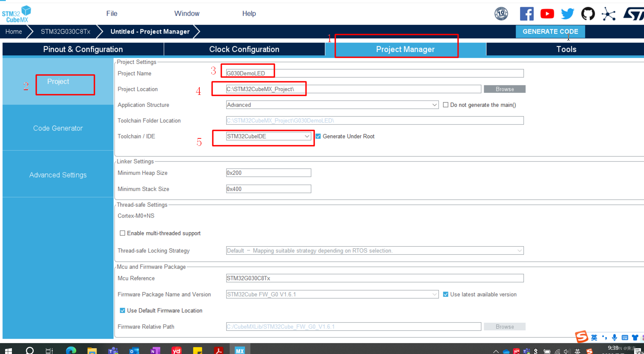Toggle 'Generate Under Root' checkbox
This screenshot has width=644, height=354.
pos(318,136)
